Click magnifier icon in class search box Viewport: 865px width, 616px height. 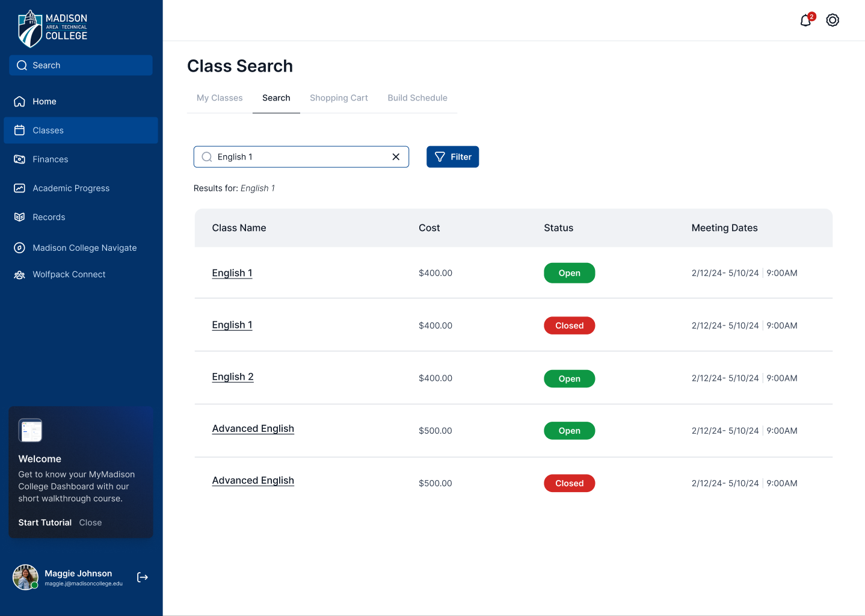[207, 157]
